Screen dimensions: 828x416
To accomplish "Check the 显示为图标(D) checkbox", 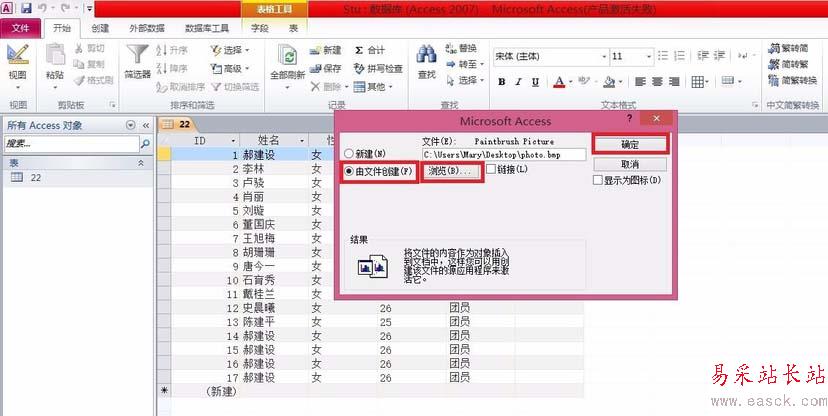I will [x=597, y=181].
